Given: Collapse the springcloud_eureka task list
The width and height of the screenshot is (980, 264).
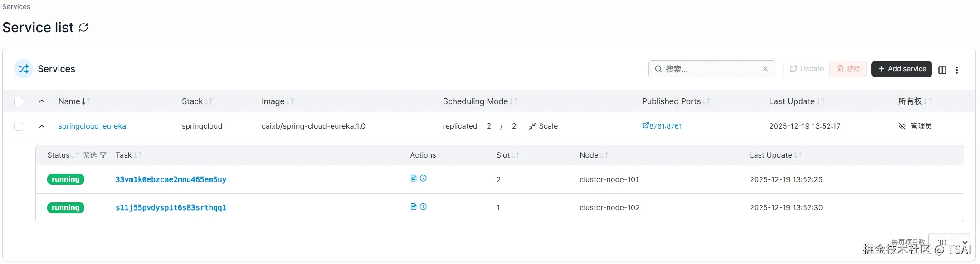Looking at the screenshot, I should tap(42, 126).
